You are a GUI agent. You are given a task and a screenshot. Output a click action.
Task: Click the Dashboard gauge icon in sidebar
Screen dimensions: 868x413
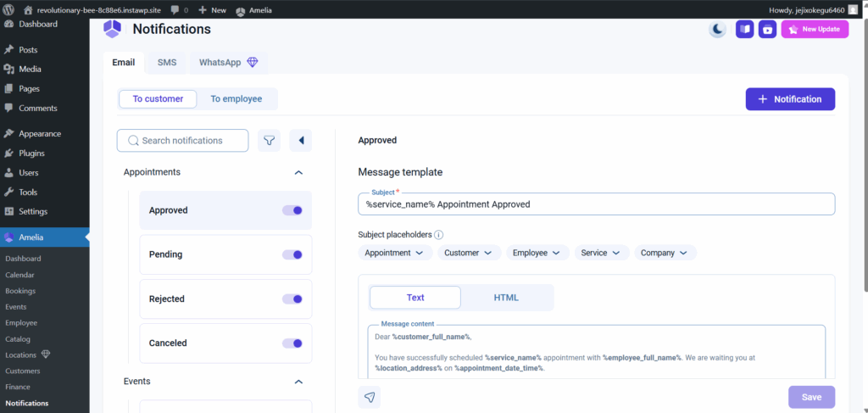click(x=8, y=25)
